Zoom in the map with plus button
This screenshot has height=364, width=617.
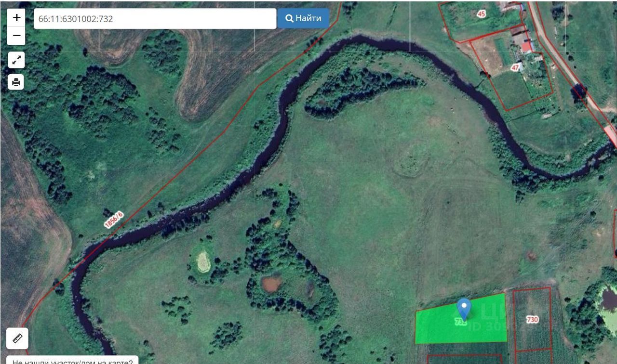point(16,18)
